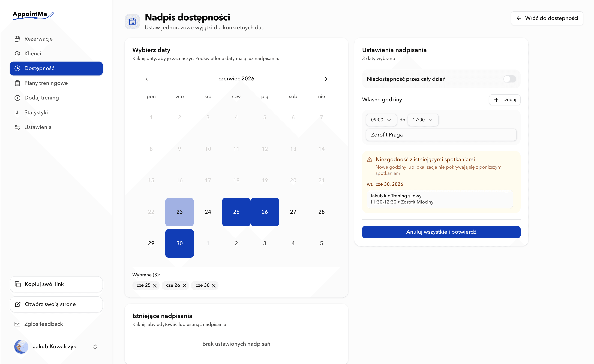The height and width of the screenshot is (364, 594).
Task: Open the 09:00 start time dropdown
Action: [381, 120]
